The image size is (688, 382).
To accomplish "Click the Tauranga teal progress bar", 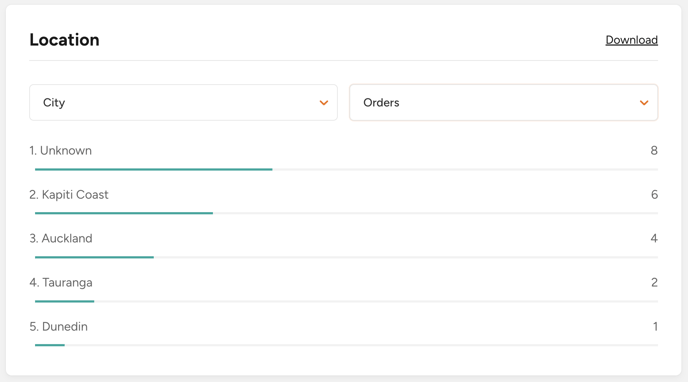I will [64, 301].
